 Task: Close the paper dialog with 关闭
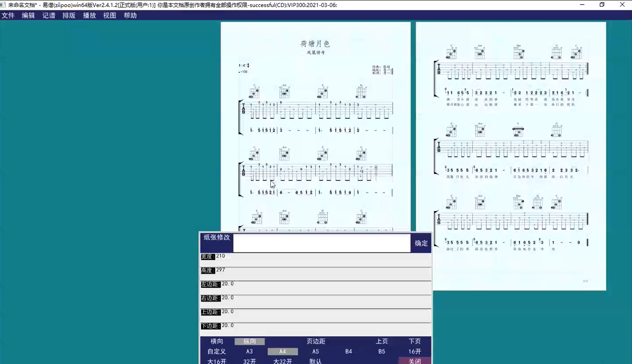[415, 361]
